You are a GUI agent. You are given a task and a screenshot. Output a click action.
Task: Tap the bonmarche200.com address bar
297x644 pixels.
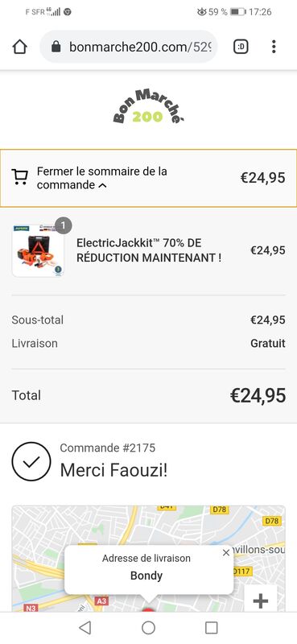[x=128, y=47]
